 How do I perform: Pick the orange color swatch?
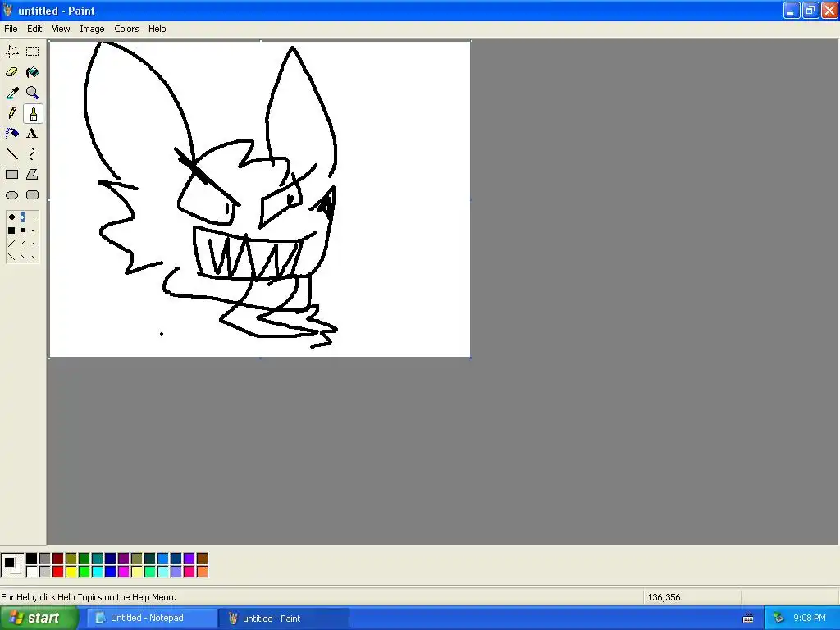coord(202,572)
